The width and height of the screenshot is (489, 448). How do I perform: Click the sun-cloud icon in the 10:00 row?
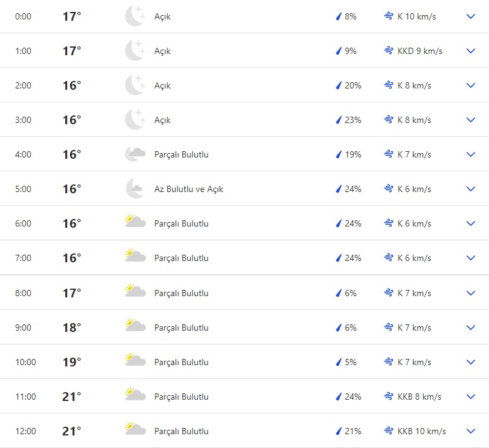(x=135, y=361)
